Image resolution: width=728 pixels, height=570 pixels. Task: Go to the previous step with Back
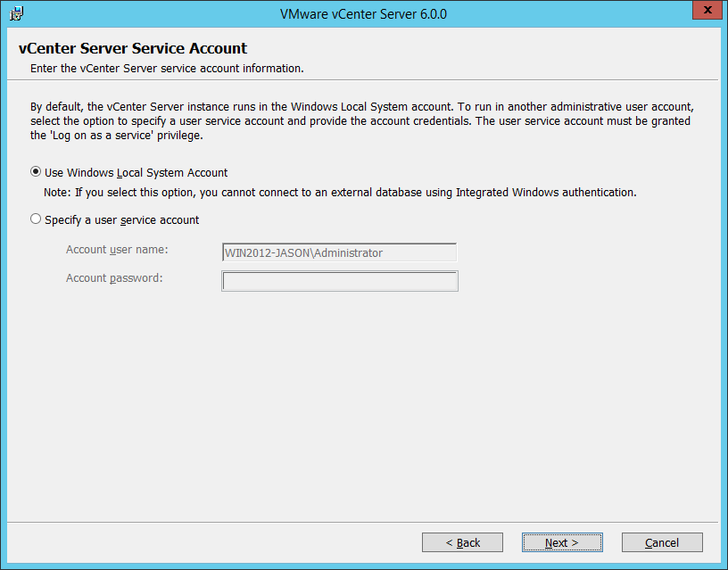pos(462,542)
